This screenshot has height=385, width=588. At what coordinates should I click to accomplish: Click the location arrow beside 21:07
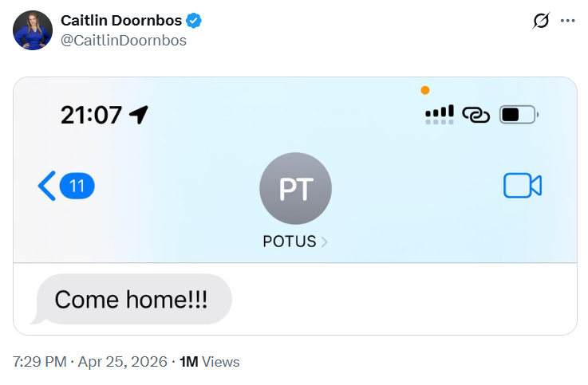pos(139,115)
